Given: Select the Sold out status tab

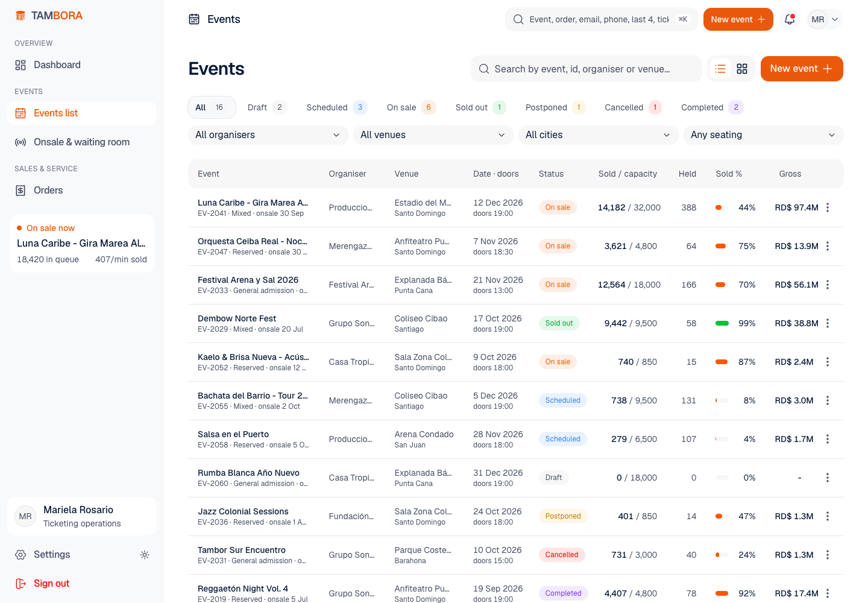Looking at the screenshot, I should [480, 107].
